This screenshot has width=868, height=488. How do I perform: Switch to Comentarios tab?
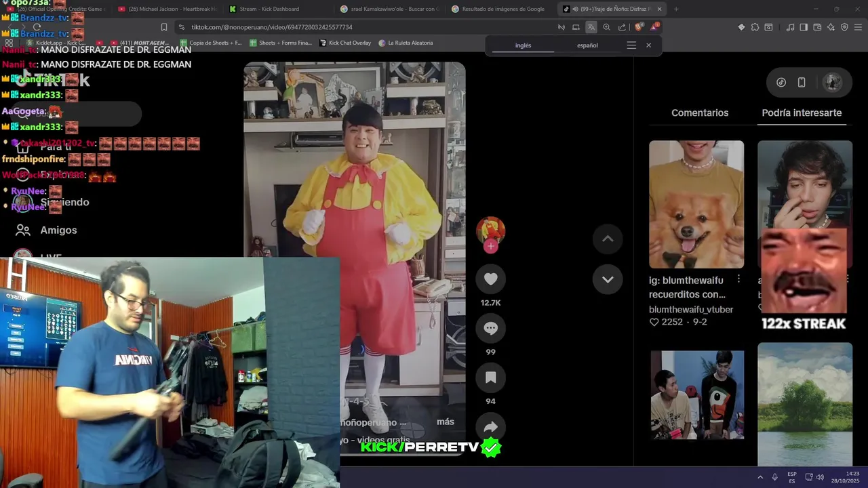click(700, 113)
